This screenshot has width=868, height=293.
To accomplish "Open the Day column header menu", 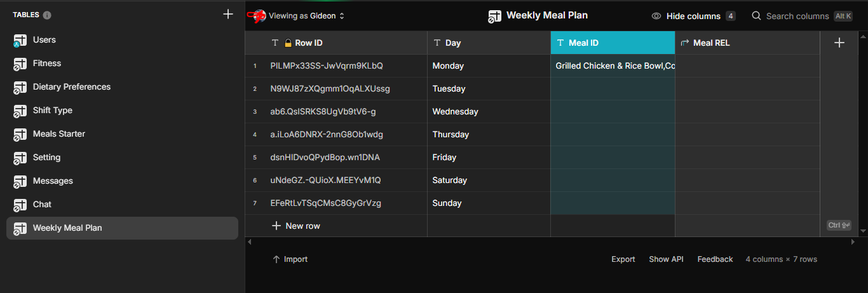I will (489, 43).
